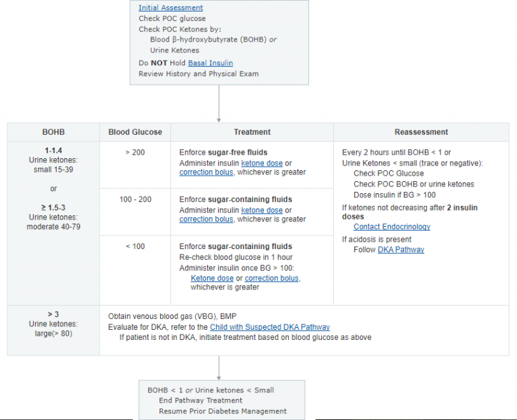Viewport: 517px width, 420px height.
Task: Open correction bolus link in the <100 row
Action: pyautogui.click(x=272, y=278)
